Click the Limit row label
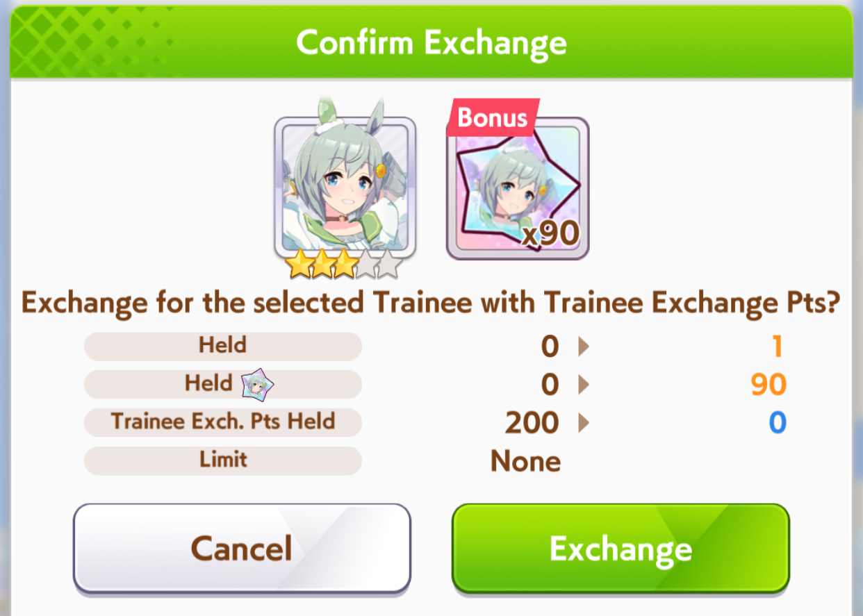863x616 pixels. click(223, 460)
